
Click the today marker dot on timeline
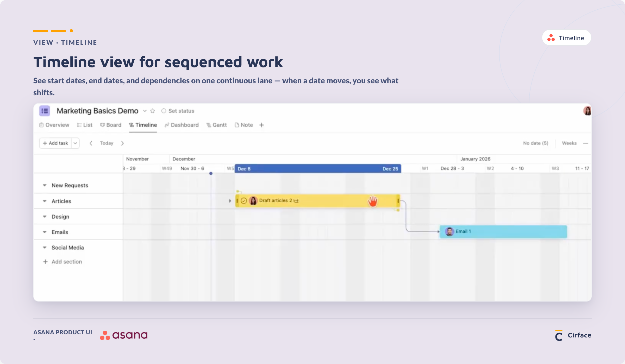211,173
